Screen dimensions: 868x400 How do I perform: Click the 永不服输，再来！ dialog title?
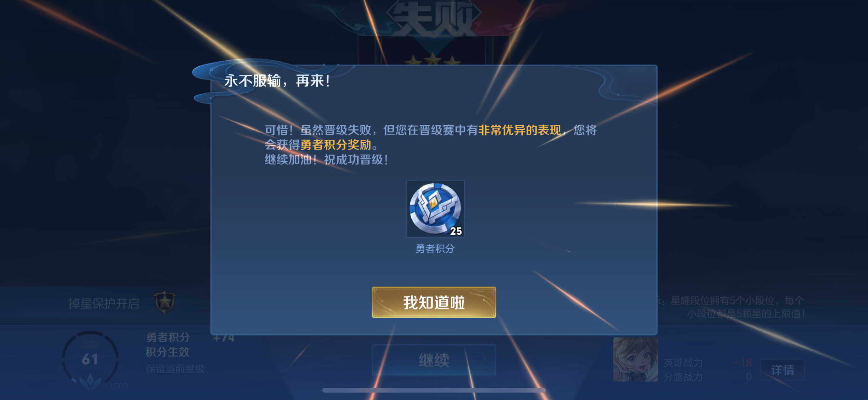277,81
